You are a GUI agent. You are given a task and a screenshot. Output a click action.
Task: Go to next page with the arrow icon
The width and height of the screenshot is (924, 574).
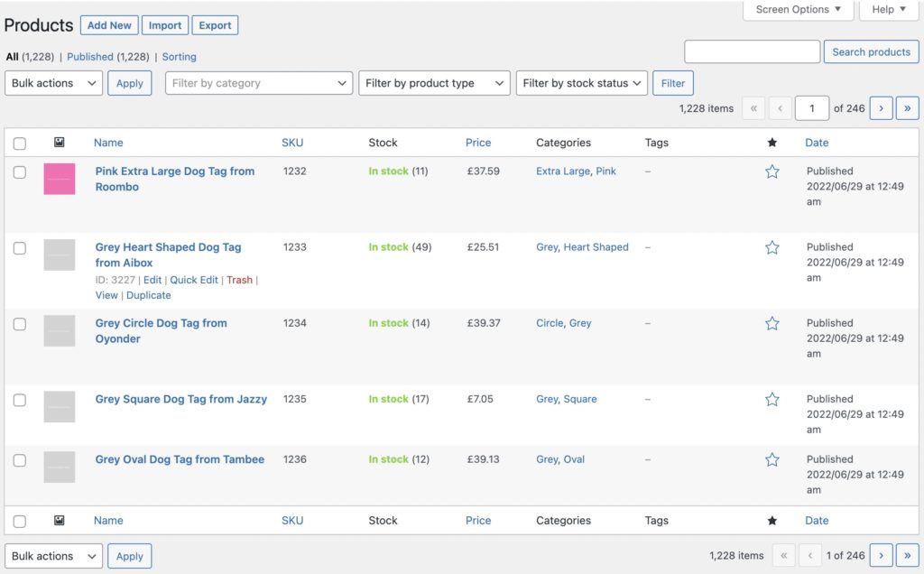(x=881, y=107)
